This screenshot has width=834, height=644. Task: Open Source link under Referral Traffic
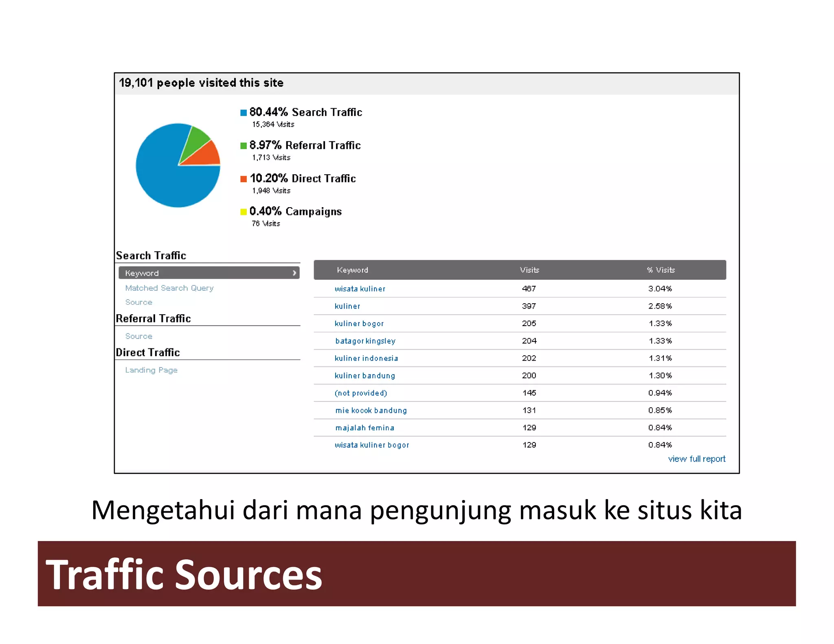(139, 336)
